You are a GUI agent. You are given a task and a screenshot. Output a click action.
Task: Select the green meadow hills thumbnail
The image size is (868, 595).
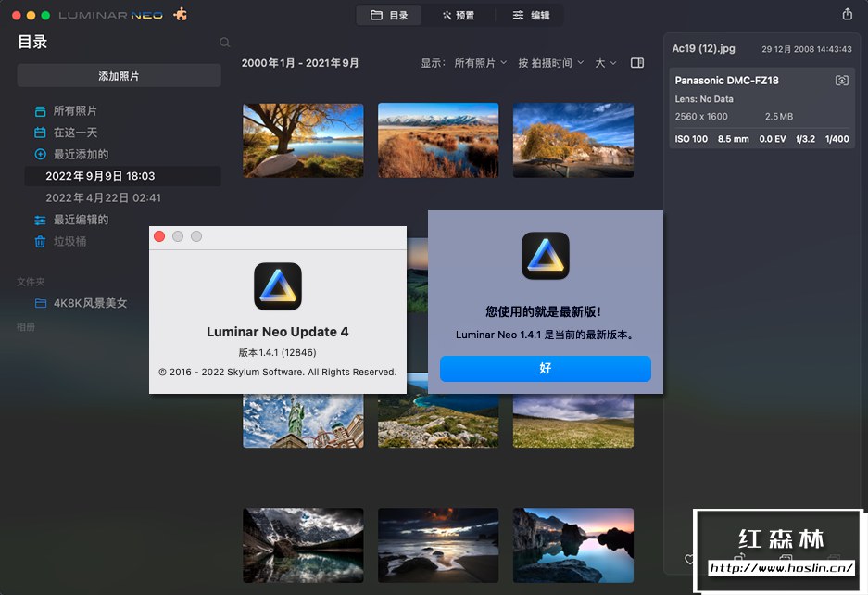click(573, 421)
